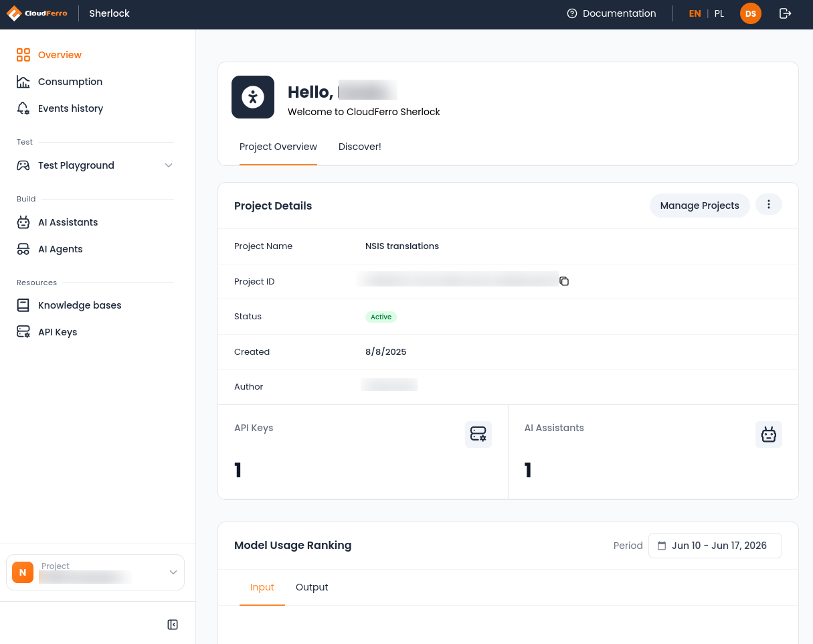813x644 pixels.
Task: Click the Overview grid icon
Action: pyautogui.click(x=23, y=55)
